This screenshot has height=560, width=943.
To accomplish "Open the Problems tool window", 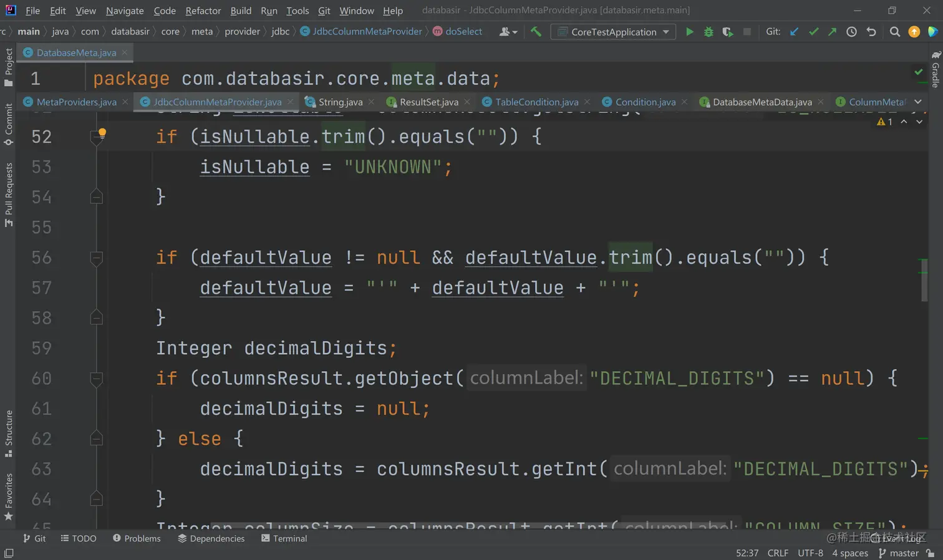I will point(137,538).
